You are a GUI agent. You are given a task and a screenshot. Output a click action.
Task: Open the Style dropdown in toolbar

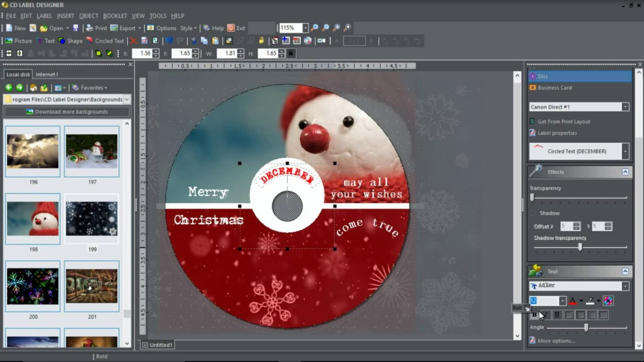coord(188,28)
